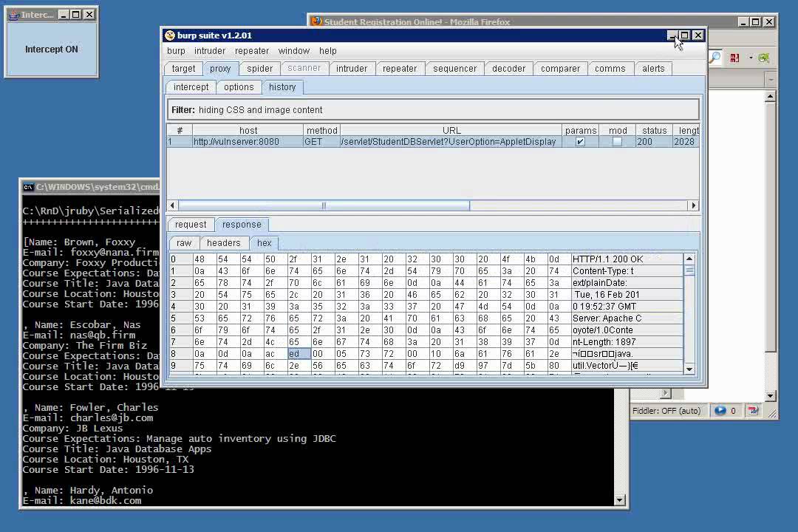Open dropdown arrow beside red Firefox toolbar icon

point(751,58)
